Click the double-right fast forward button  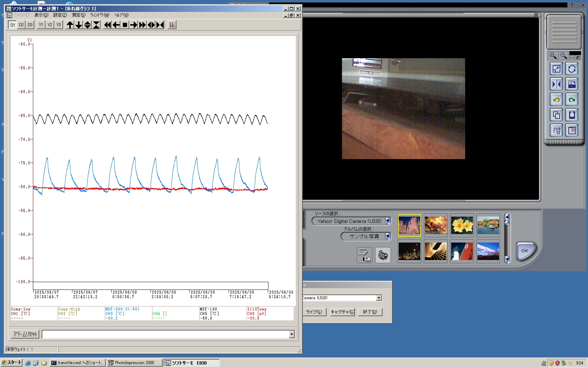(142, 25)
